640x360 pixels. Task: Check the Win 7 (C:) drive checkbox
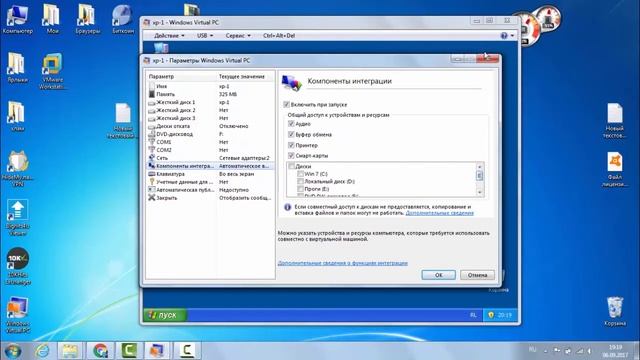pyautogui.click(x=300, y=174)
